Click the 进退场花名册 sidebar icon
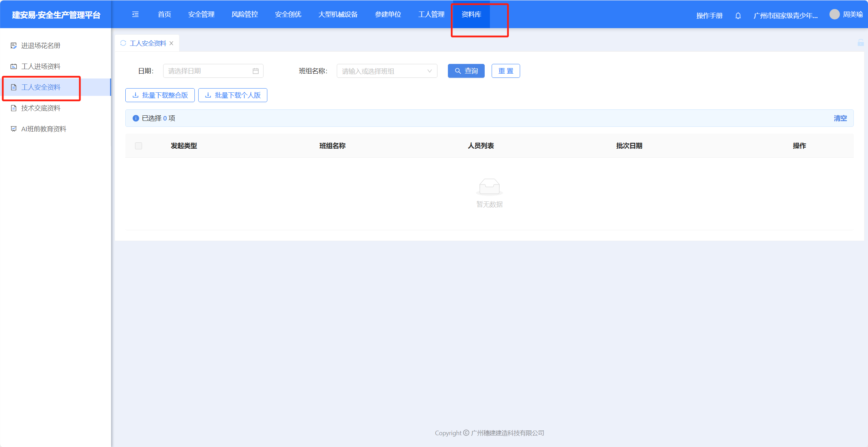This screenshot has width=868, height=447. click(x=14, y=45)
